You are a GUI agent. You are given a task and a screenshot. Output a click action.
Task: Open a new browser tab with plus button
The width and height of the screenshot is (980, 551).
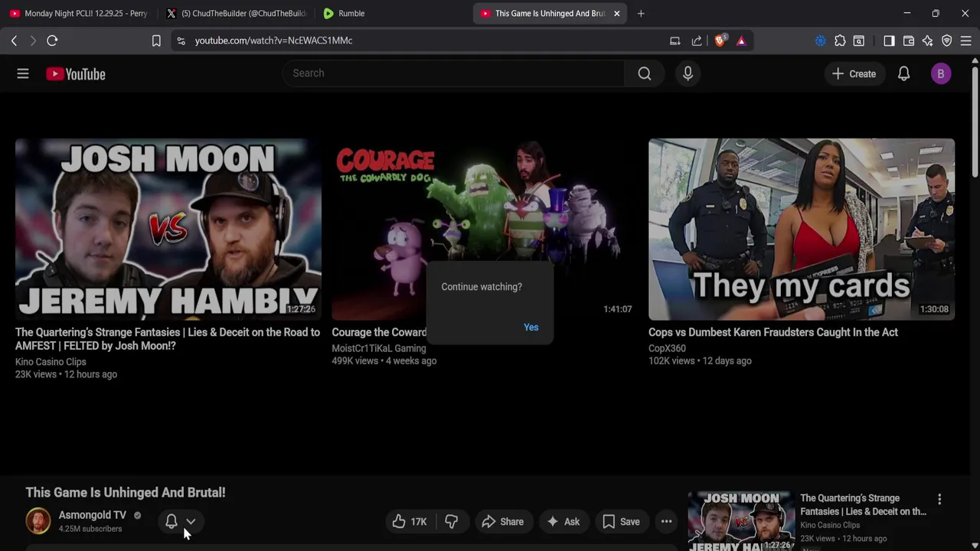tap(641, 13)
